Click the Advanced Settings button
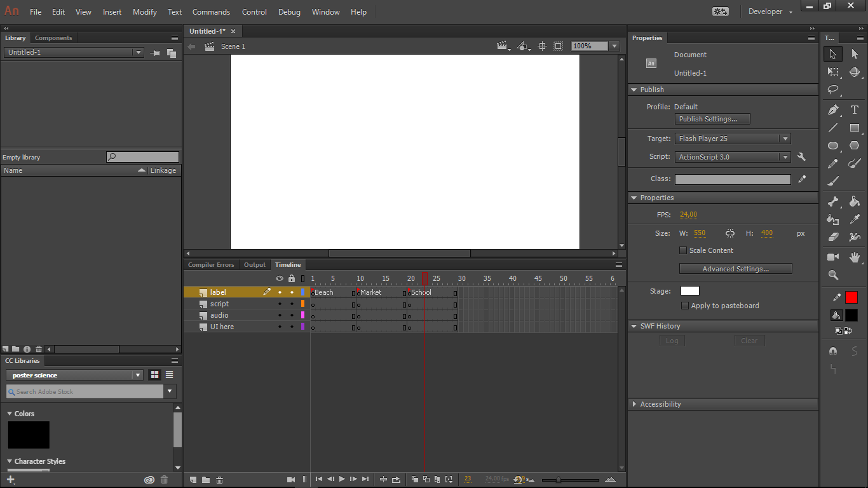The image size is (868, 488). click(736, 269)
